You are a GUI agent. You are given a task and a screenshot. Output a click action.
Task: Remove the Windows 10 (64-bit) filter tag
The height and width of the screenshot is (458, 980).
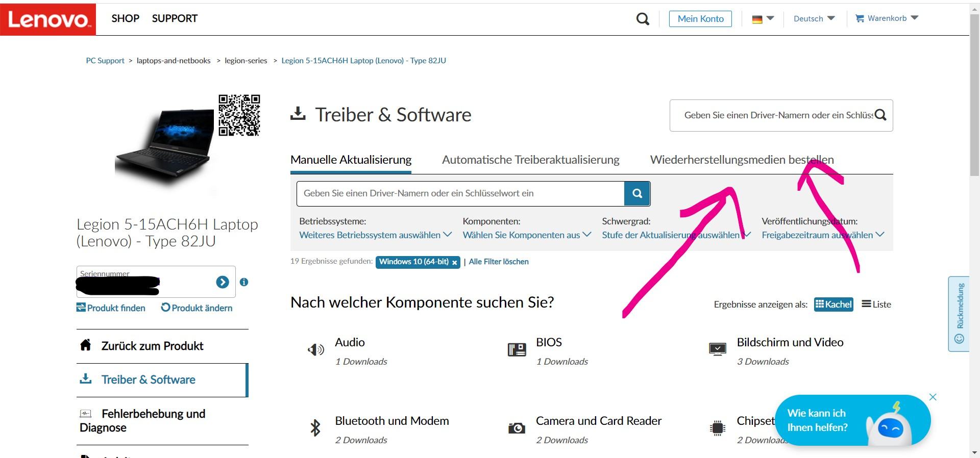point(454,263)
